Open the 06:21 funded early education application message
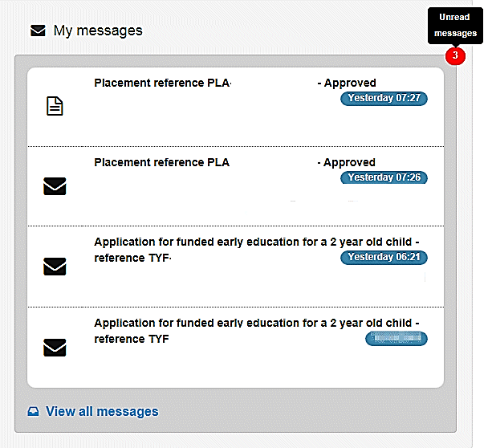This screenshot has height=448, width=488. [x=257, y=242]
